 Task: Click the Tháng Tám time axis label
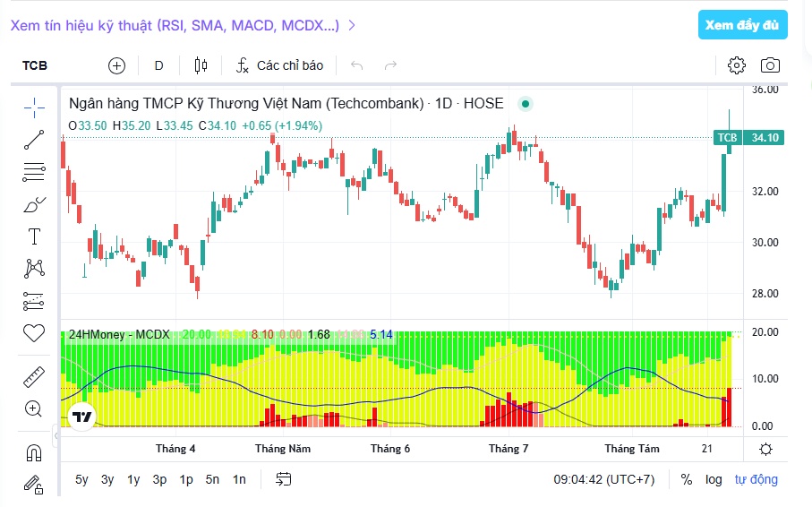coord(632,449)
